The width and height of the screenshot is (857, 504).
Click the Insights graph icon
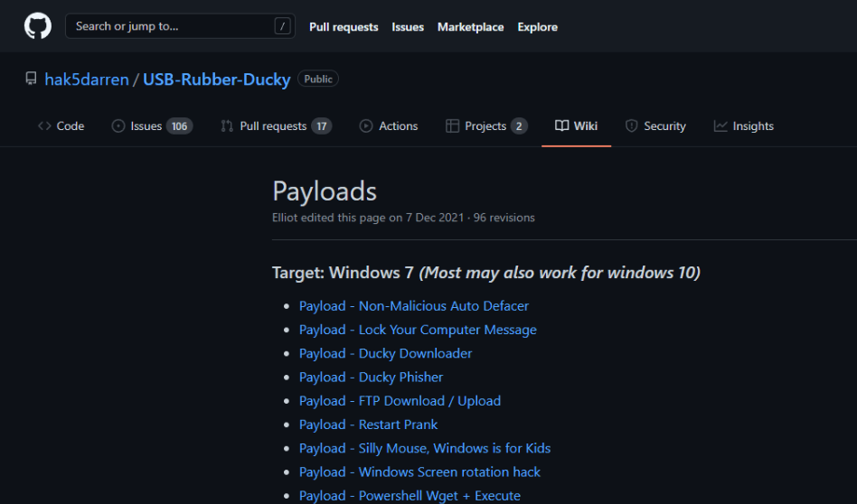coord(720,126)
